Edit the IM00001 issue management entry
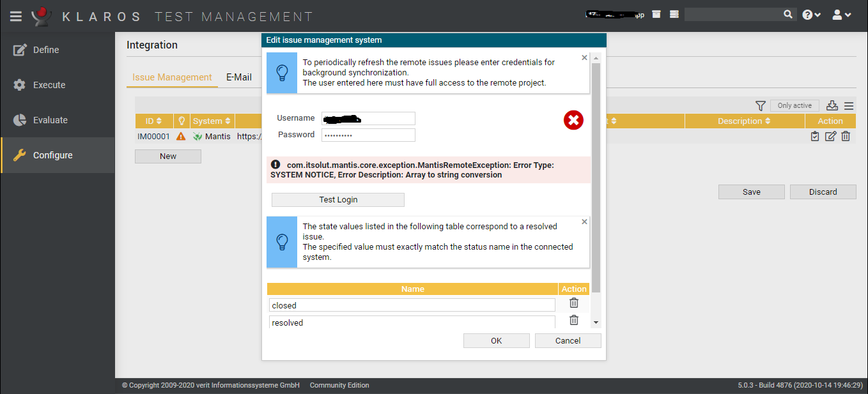 pos(830,136)
